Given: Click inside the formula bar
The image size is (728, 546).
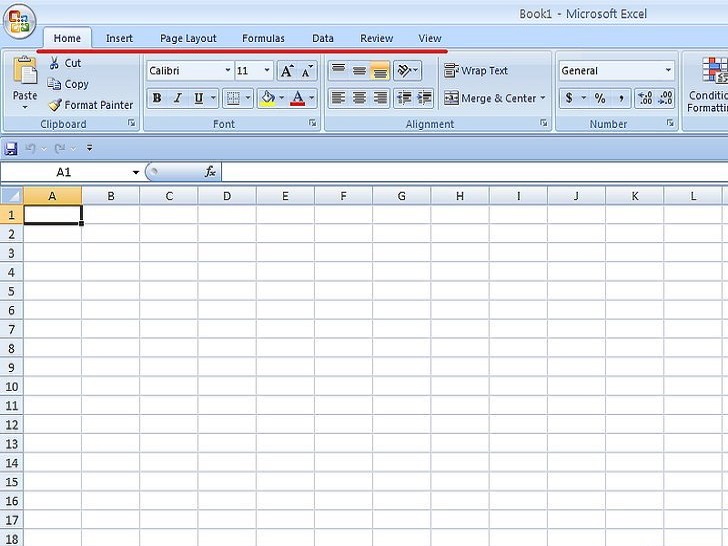Looking at the screenshot, I should (x=474, y=172).
